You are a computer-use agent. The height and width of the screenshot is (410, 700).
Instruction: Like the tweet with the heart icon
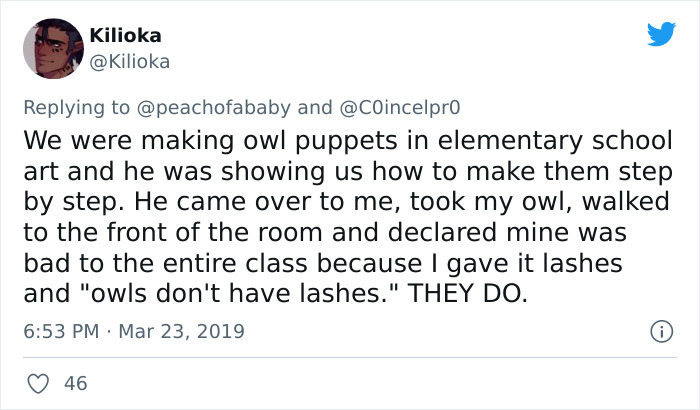click(40, 382)
